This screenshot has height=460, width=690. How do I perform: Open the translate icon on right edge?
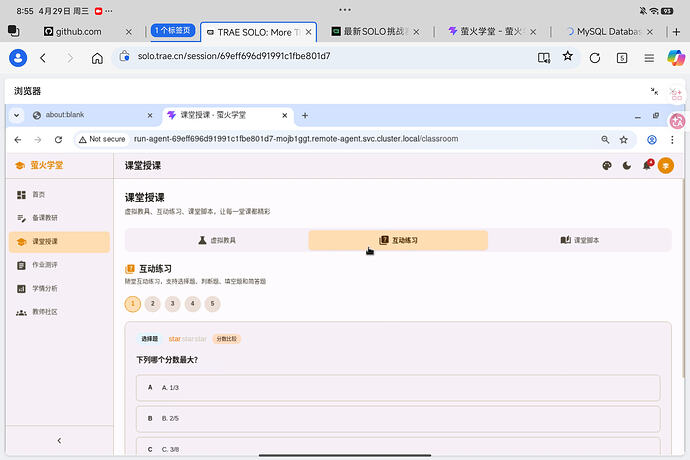(677, 121)
